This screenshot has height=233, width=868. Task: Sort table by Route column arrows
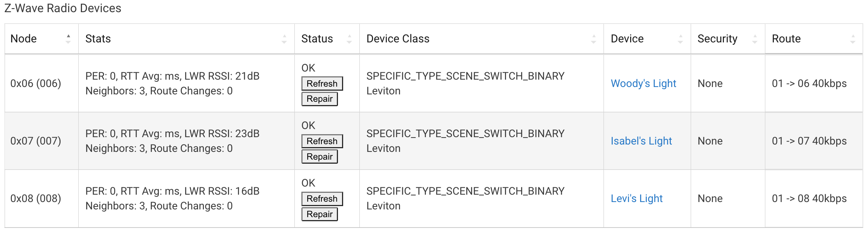point(853,39)
